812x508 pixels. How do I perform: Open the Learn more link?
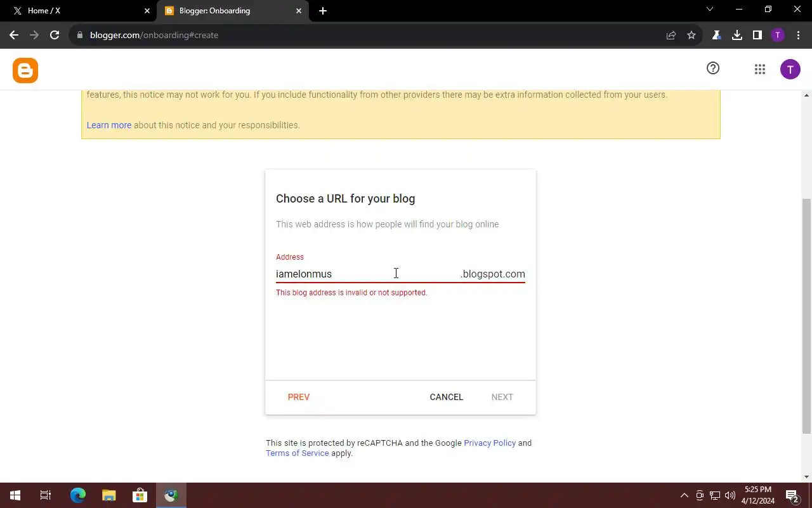pos(109,125)
